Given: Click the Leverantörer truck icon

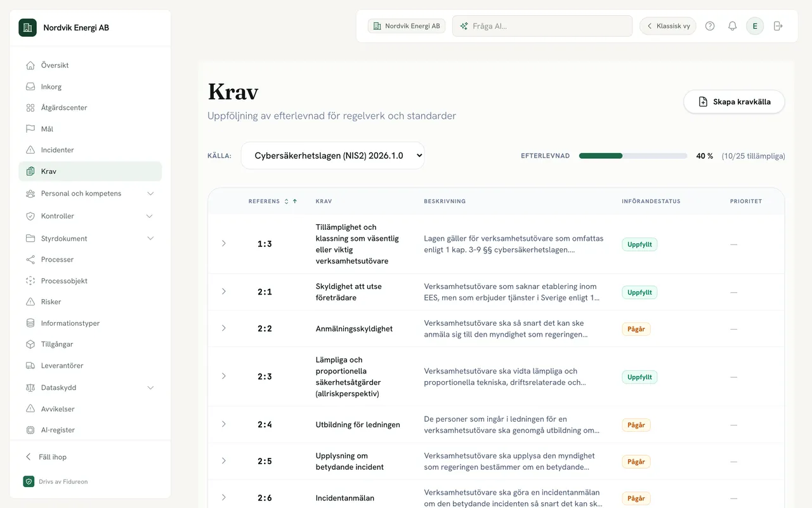Looking at the screenshot, I should coord(30,366).
